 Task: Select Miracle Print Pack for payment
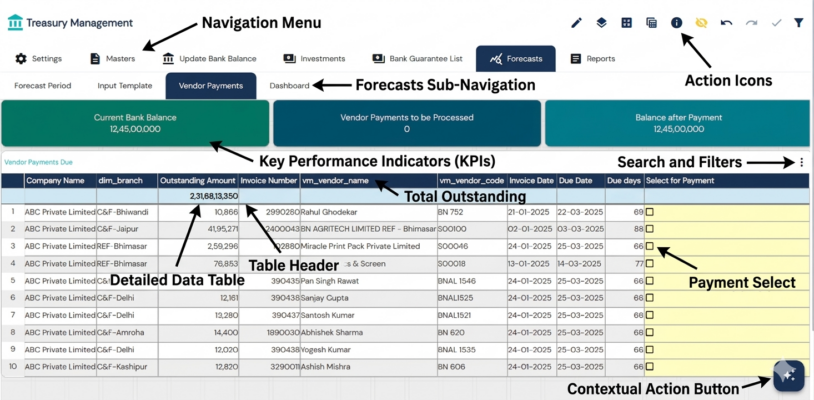pos(649,246)
